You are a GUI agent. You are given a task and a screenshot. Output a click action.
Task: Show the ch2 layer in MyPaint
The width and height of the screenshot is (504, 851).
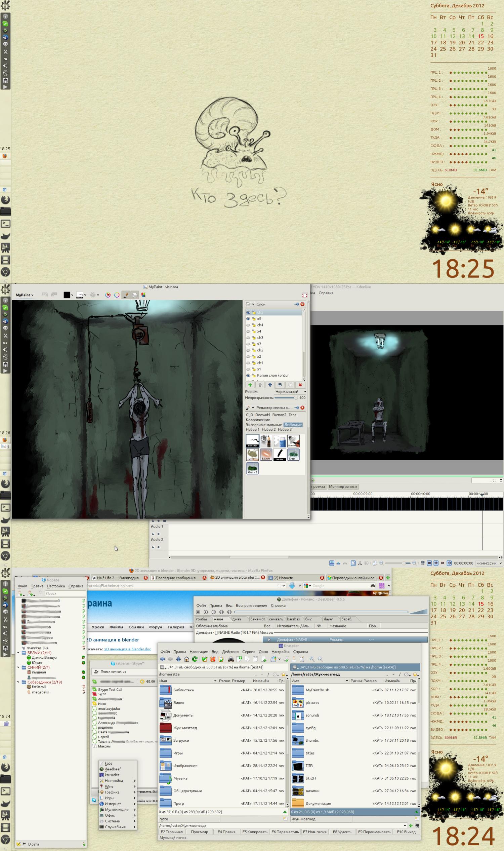248,350
